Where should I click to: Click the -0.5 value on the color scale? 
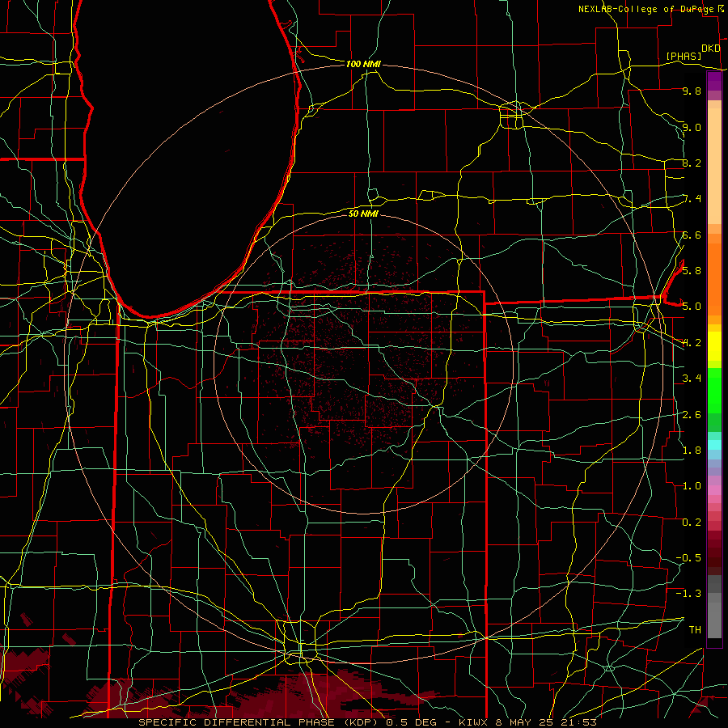pyautogui.click(x=688, y=557)
